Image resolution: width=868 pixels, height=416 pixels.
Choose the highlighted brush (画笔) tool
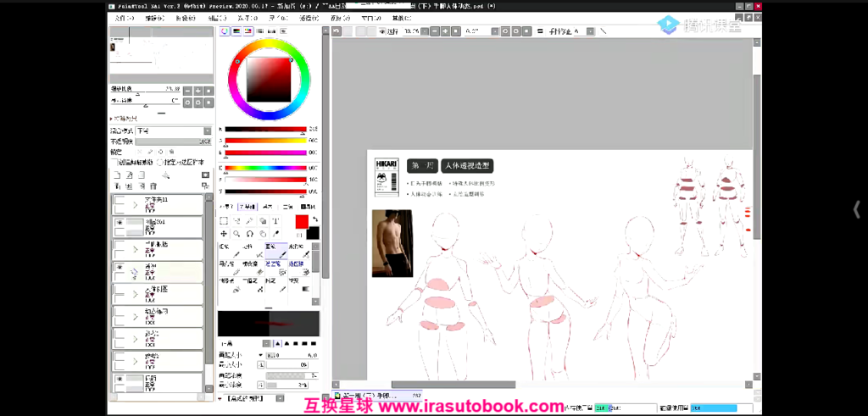coord(276,251)
